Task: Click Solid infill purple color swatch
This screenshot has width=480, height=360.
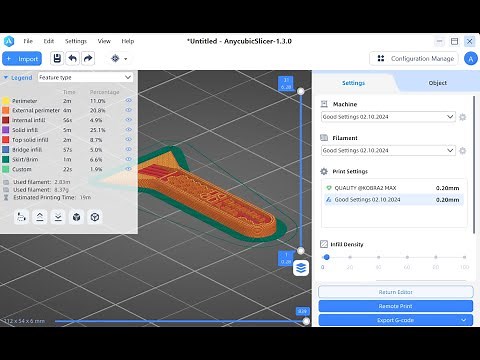Action: (6, 130)
